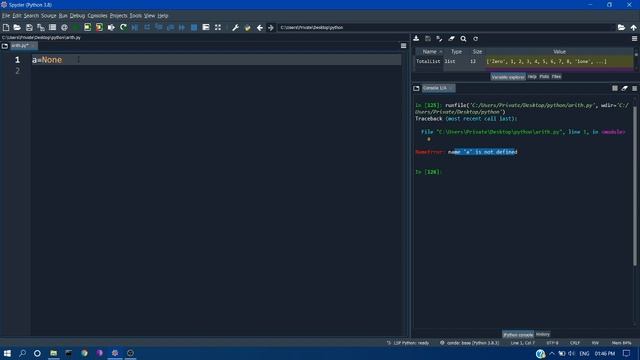640x360 pixels.
Task: Select Console 1/A tab
Action: (438, 88)
